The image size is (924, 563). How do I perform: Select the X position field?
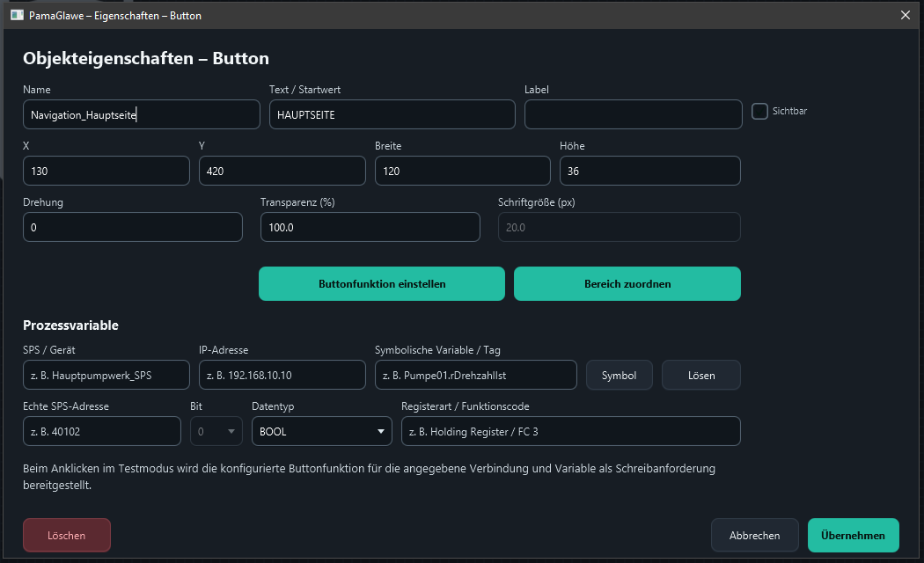(x=106, y=171)
